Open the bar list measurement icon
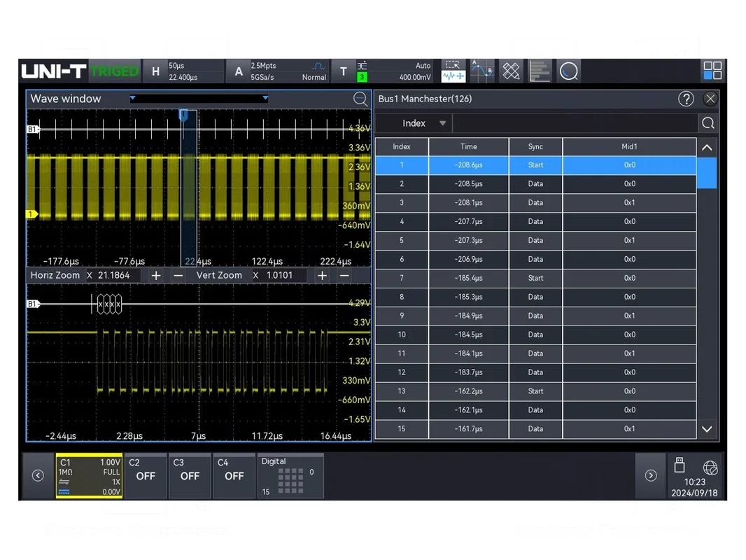 point(540,71)
